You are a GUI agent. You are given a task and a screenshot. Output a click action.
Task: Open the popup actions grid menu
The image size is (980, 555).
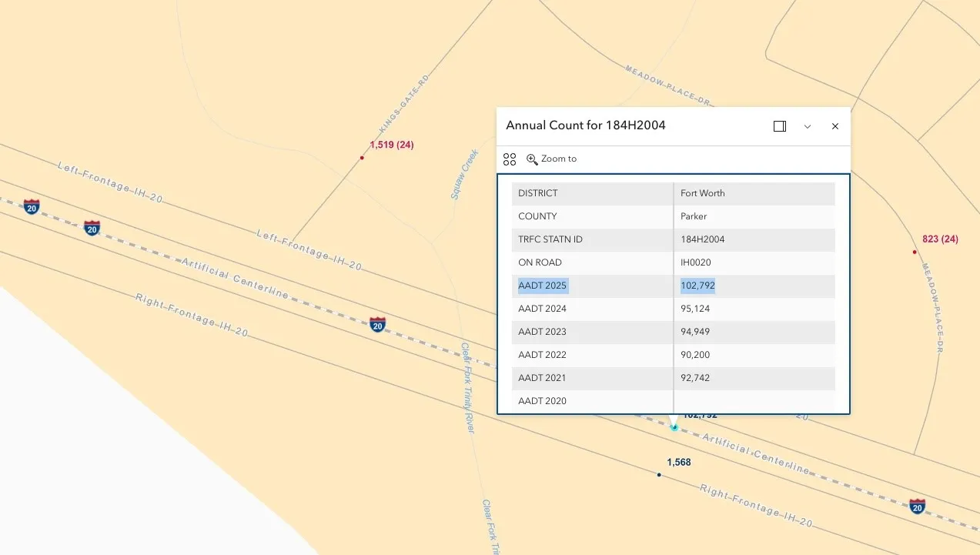(510, 159)
